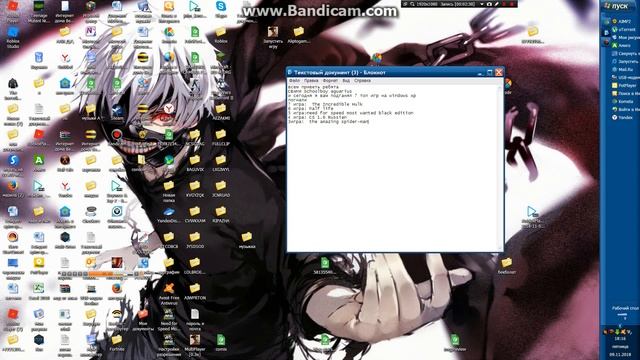
Task: Select the музыка folder next to Notepad
Action: [247, 240]
